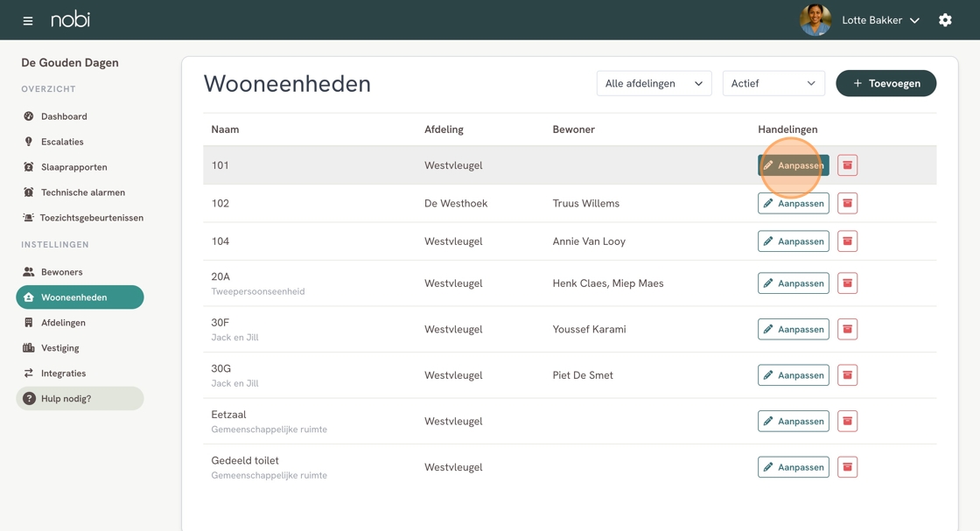Navigate to Afdelingen in the sidebar
980x531 pixels.
[63, 323]
